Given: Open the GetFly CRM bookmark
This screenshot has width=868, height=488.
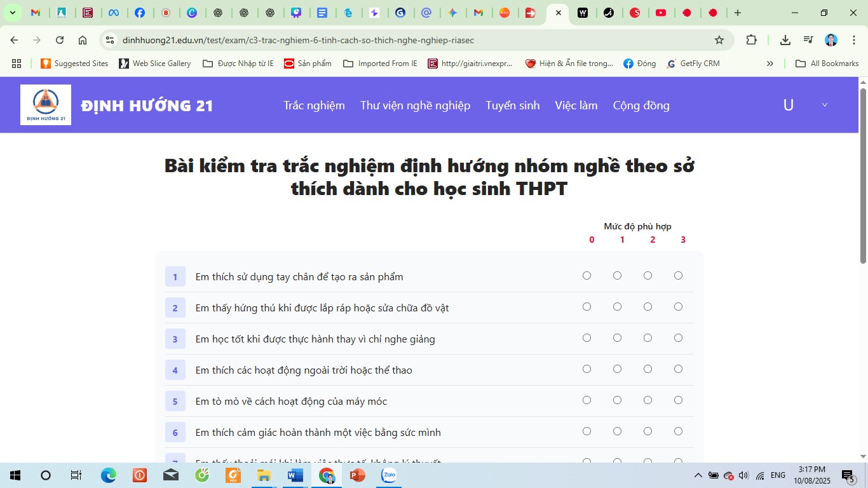Looking at the screenshot, I should (x=693, y=64).
